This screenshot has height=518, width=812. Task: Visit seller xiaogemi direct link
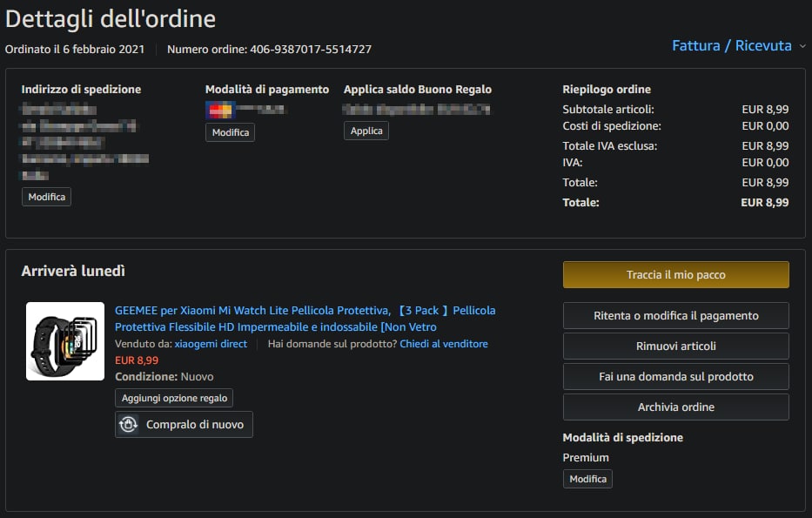[210, 344]
